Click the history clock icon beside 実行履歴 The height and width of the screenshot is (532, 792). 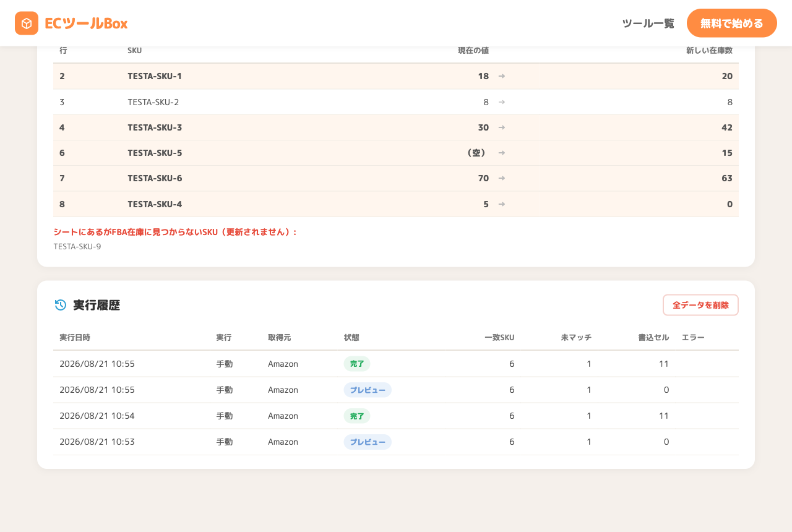pos(61,305)
